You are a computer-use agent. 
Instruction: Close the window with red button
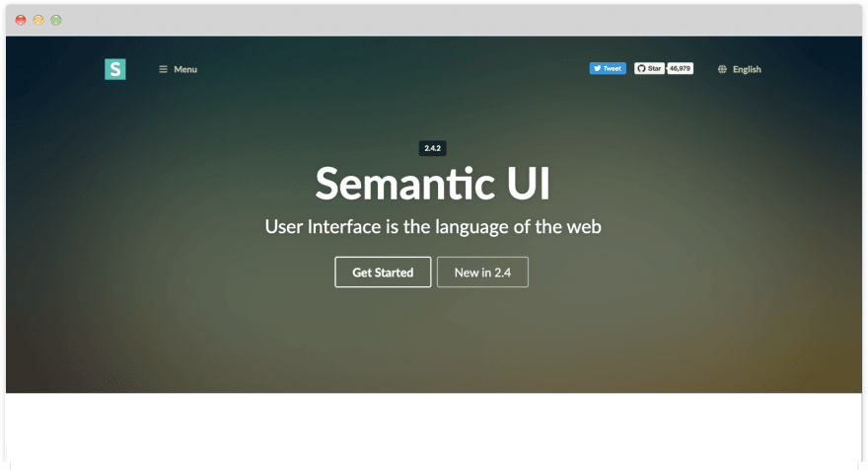pyautogui.click(x=21, y=20)
